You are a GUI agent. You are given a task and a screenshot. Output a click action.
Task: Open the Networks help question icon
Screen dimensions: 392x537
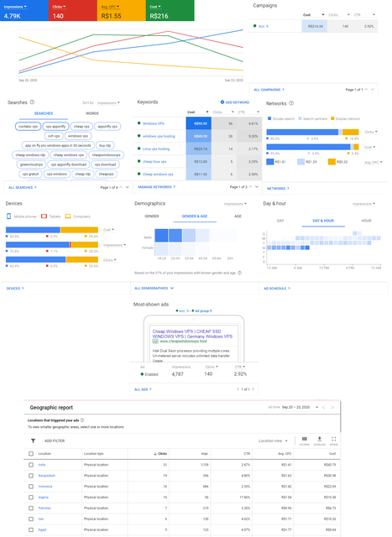click(x=291, y=103)
